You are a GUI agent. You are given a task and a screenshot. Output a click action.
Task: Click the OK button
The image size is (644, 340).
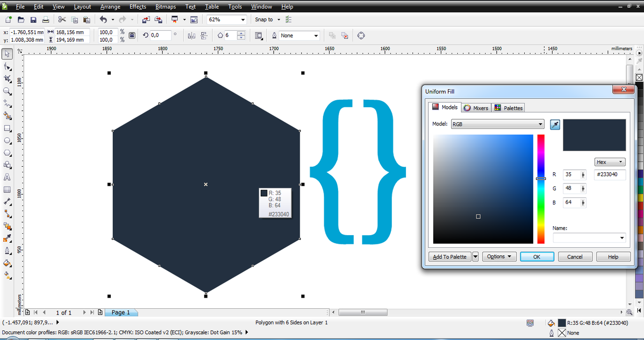coord(537,256)
